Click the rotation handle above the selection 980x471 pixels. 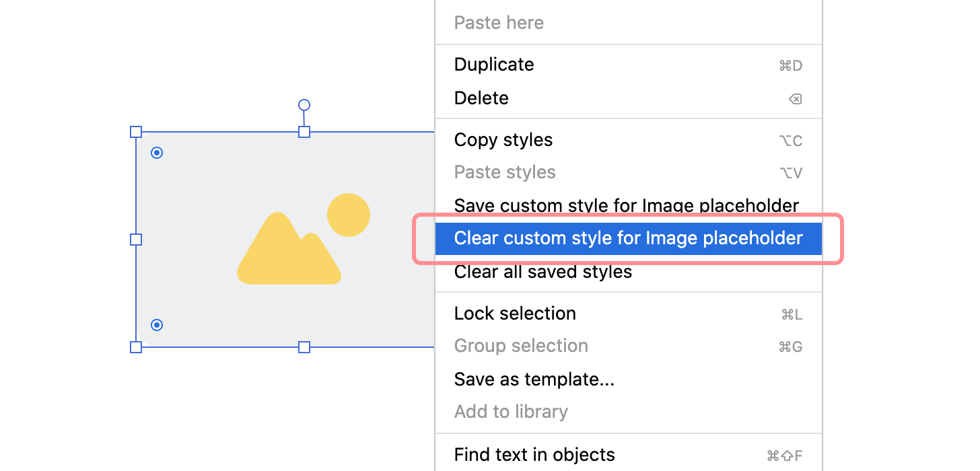[x=304, y=105]
